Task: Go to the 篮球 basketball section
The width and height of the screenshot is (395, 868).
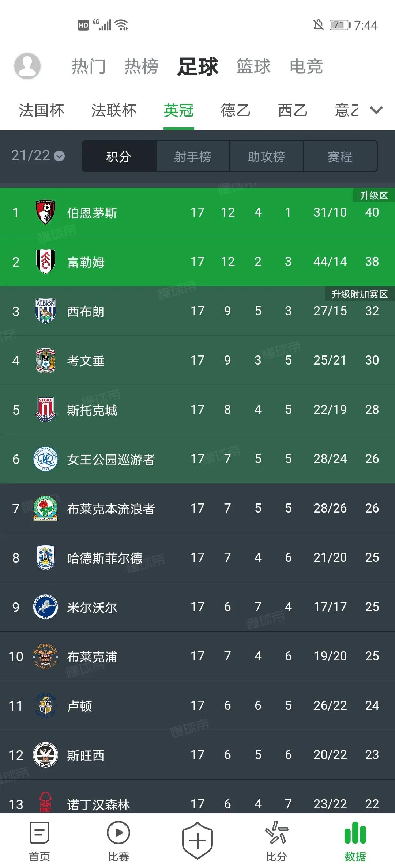Action: coord(253,67)
